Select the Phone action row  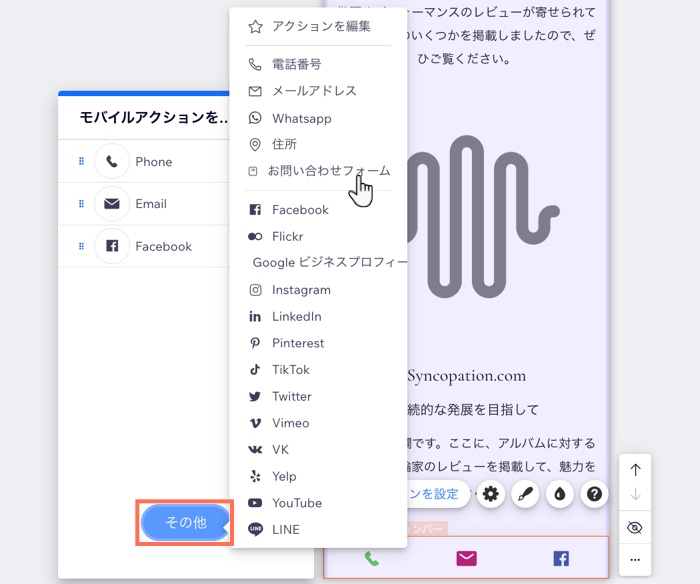click(154, 162)
